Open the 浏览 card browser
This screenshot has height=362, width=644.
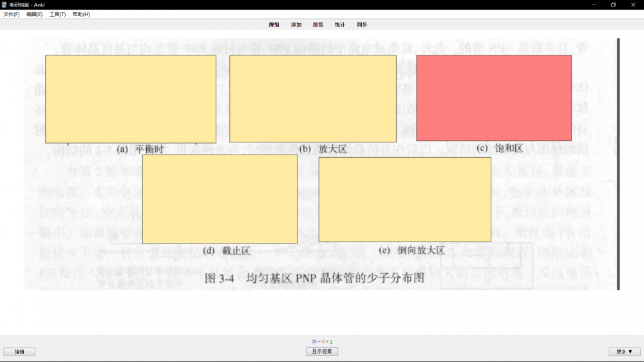(x=318, y=24)
